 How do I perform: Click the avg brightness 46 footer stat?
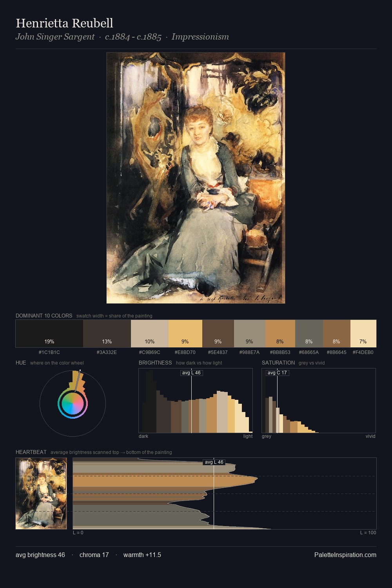pos(40,555)
